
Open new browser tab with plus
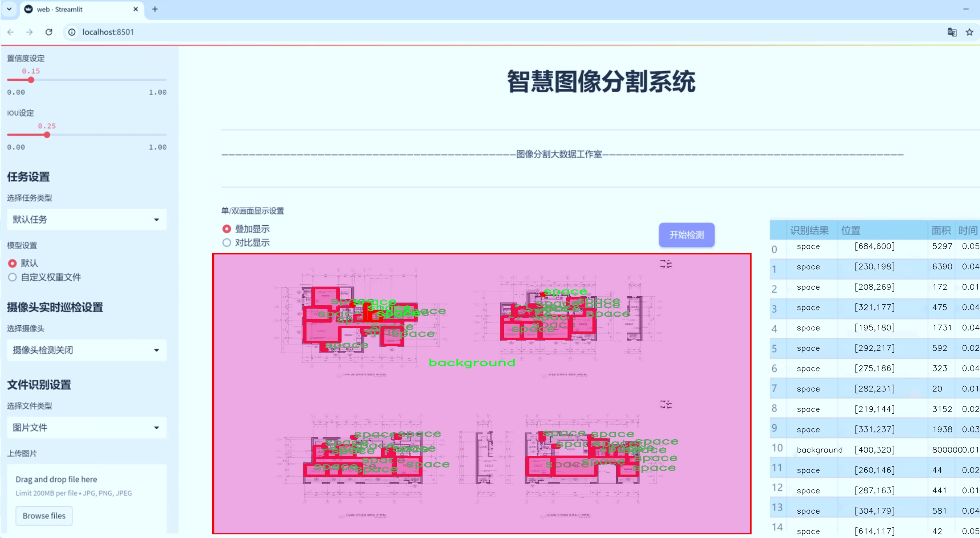point(155,9)
